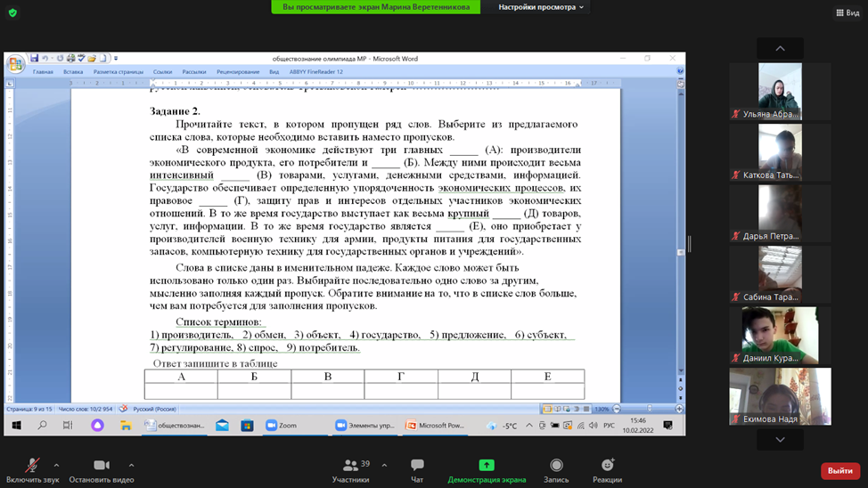Switch layout using Вид button top right
The height and width of the screenshot is (488, 868).
point(847,12)
